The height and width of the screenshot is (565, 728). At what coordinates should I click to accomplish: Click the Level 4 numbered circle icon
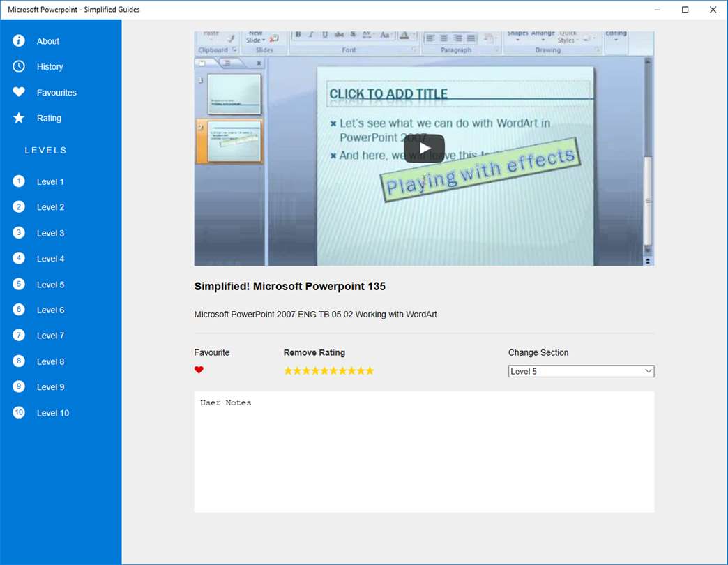click(x=19, y=258)
